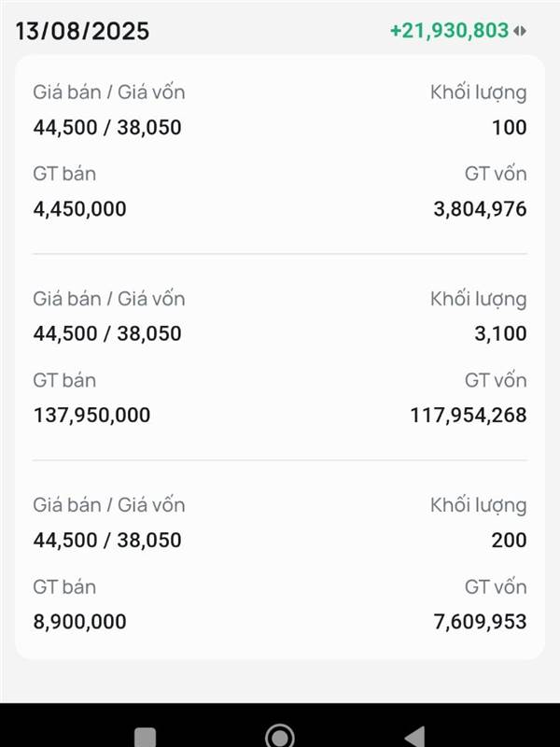
Task: Tap the GT bán label above 137,950,000
Action: 64,380
